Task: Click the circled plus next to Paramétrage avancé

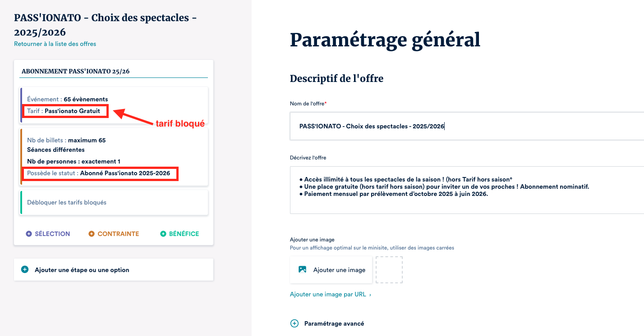Action: [294, 323]
